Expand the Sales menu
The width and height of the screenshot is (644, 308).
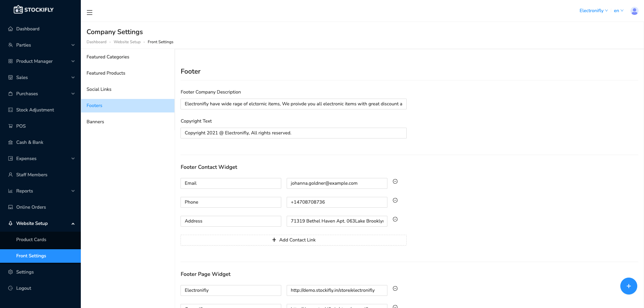(22, 77)
